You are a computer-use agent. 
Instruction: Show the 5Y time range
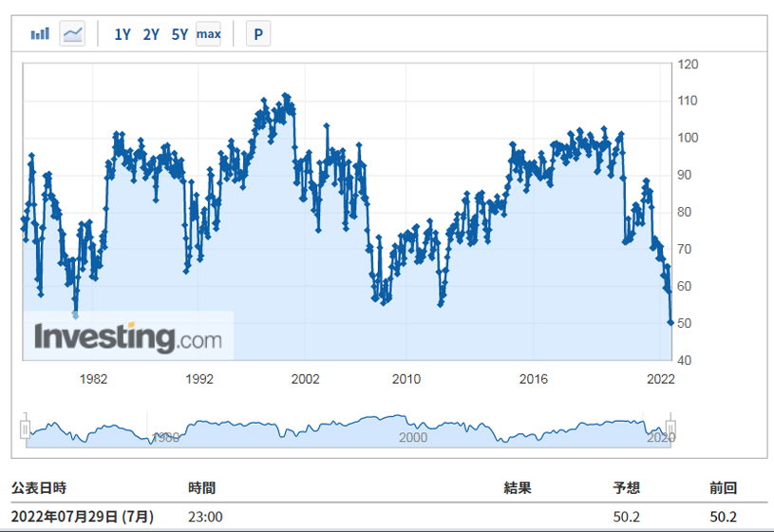[179, 35]
